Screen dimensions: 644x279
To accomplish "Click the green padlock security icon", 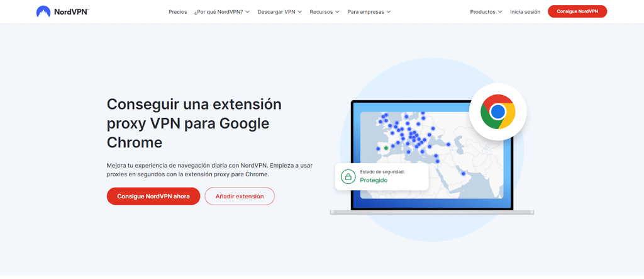I will (x=348, y=177).
